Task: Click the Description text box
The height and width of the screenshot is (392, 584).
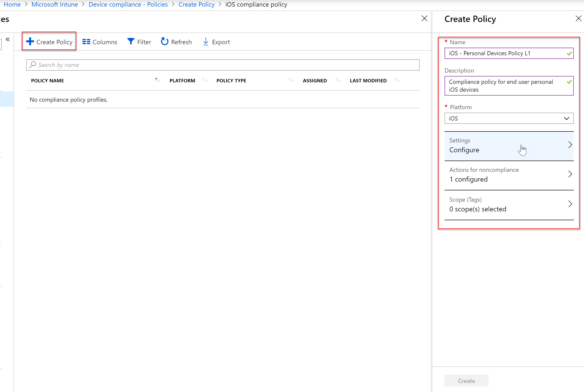Action: [509, 86]
